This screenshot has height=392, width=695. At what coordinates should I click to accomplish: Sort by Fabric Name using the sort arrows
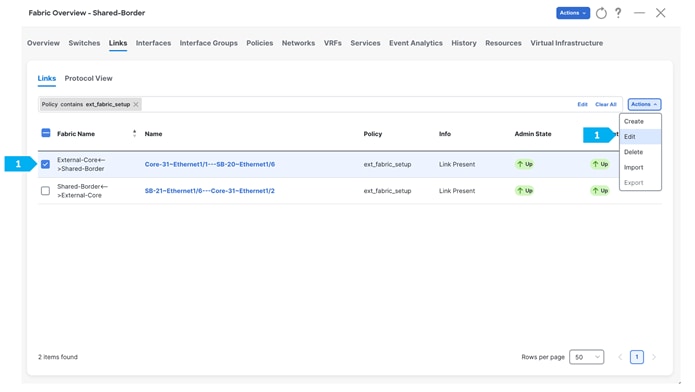[134, 133]
